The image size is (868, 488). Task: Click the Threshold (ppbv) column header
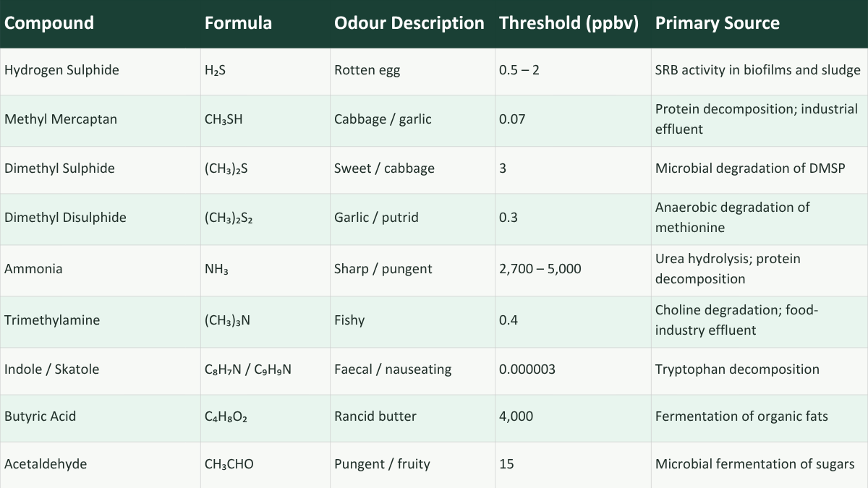coord(569,23)
